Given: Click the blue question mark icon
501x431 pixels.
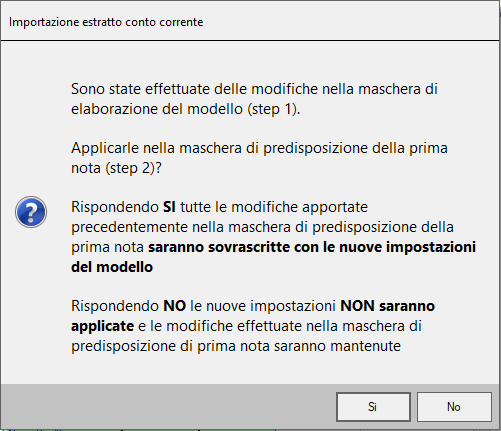Looking at the screenshot, I should tap(31, 212).
